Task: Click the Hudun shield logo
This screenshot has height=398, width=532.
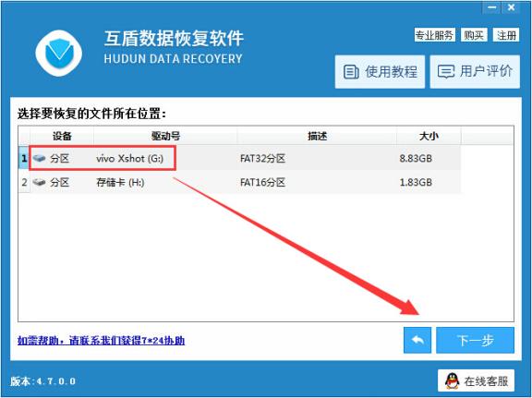Action: point(59,54)
